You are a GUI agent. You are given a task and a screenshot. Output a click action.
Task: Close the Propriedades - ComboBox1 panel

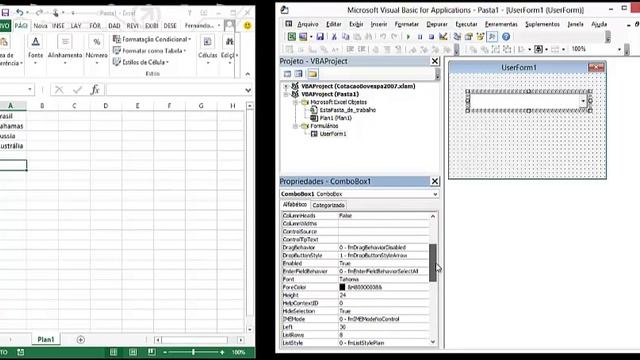tap(435, 181)
